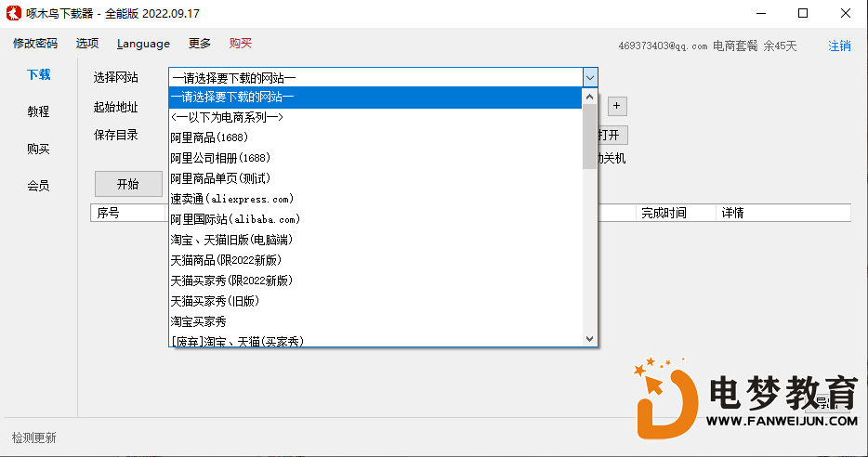868x457 pixels.
Task: Choose 阿里国际站(alibaba.com) option
Action: click(x=375, y=219)
